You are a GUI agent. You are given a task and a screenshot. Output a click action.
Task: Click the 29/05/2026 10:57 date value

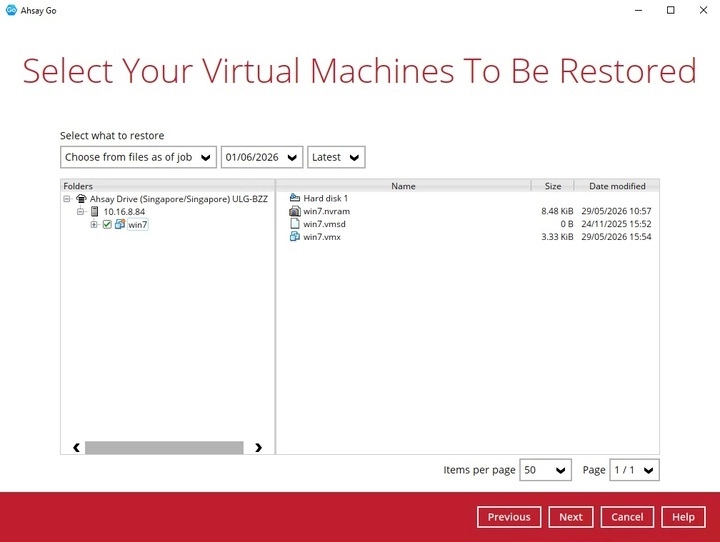(x=616, y=211)
